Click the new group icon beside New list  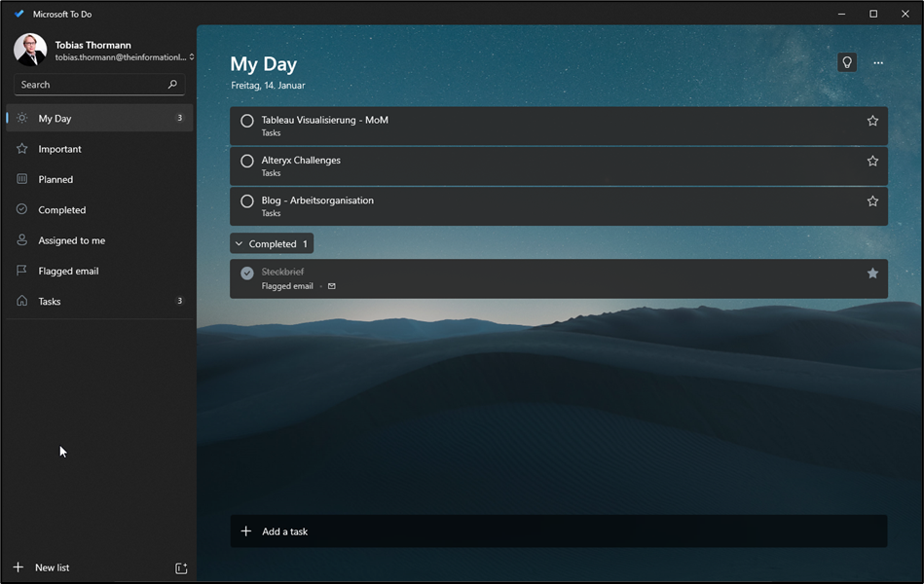[x=181, y=568]
